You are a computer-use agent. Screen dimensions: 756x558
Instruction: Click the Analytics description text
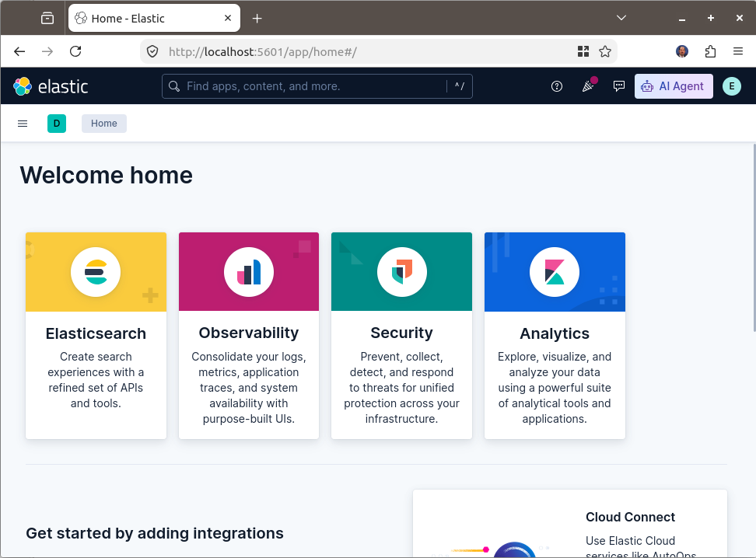pos(555,388)
